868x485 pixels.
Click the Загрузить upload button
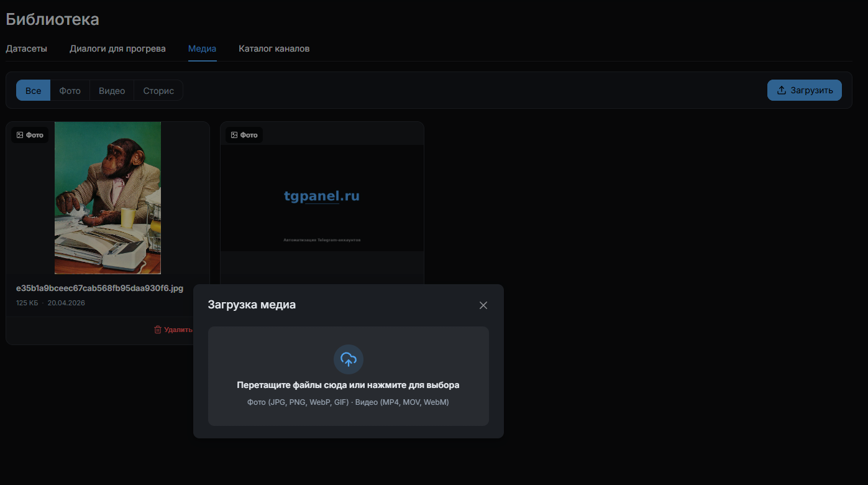pyautogui.click(x=805, y=90)
